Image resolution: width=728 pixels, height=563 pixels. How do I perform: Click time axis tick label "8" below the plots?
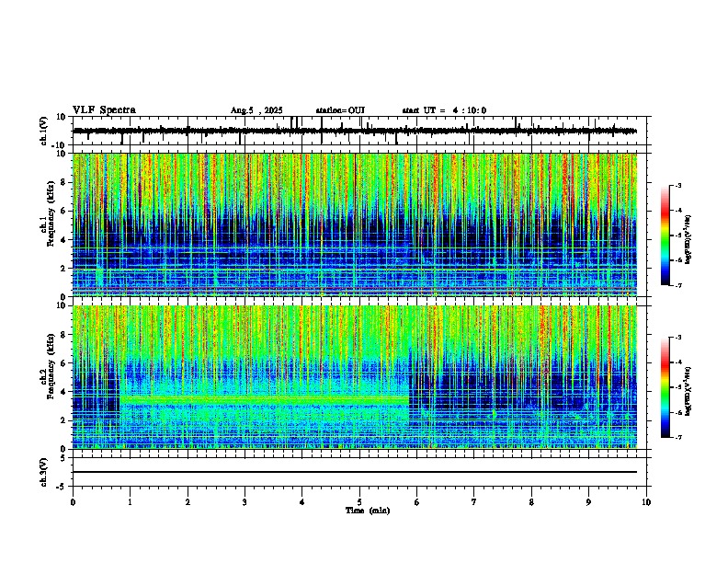[531, 502]
